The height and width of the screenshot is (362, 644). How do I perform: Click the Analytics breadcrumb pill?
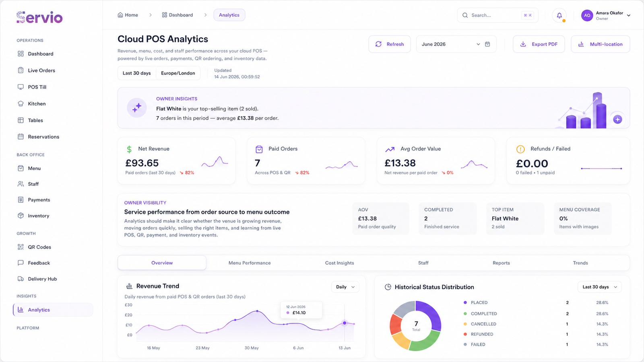229,15
